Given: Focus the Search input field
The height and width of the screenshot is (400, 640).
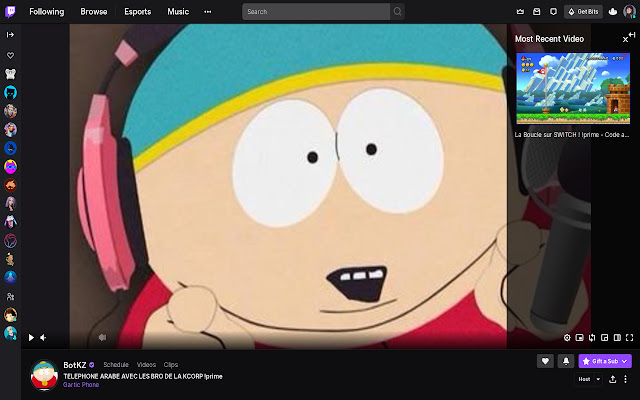Looking at the screenshot, I should [x=316, y=12].
